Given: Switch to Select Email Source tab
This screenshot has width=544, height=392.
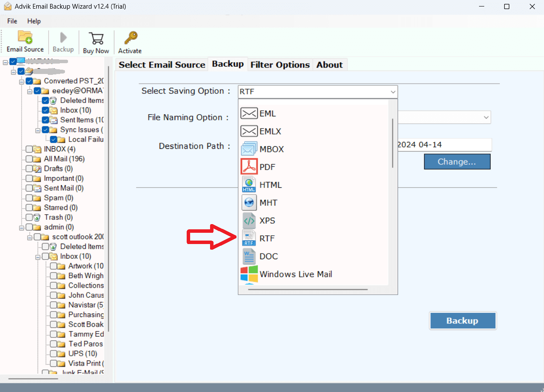Looking at the screenshot, I should (x=162, y=64).
